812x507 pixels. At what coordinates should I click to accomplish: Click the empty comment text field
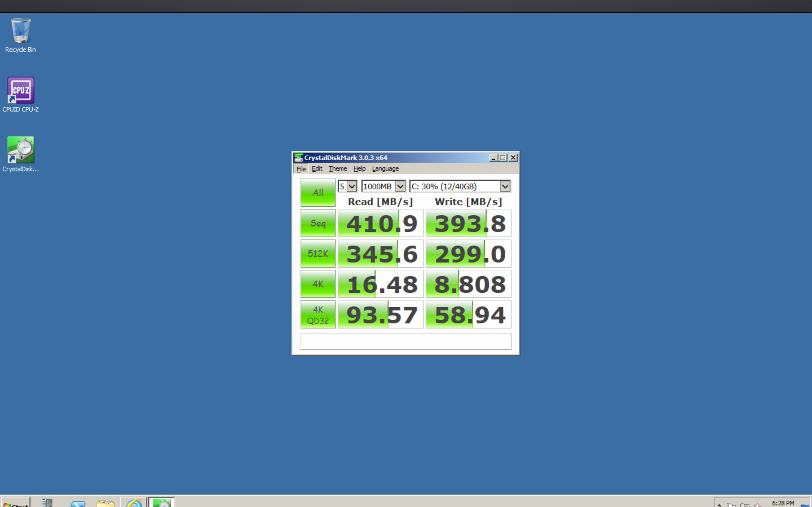[405, 341]
